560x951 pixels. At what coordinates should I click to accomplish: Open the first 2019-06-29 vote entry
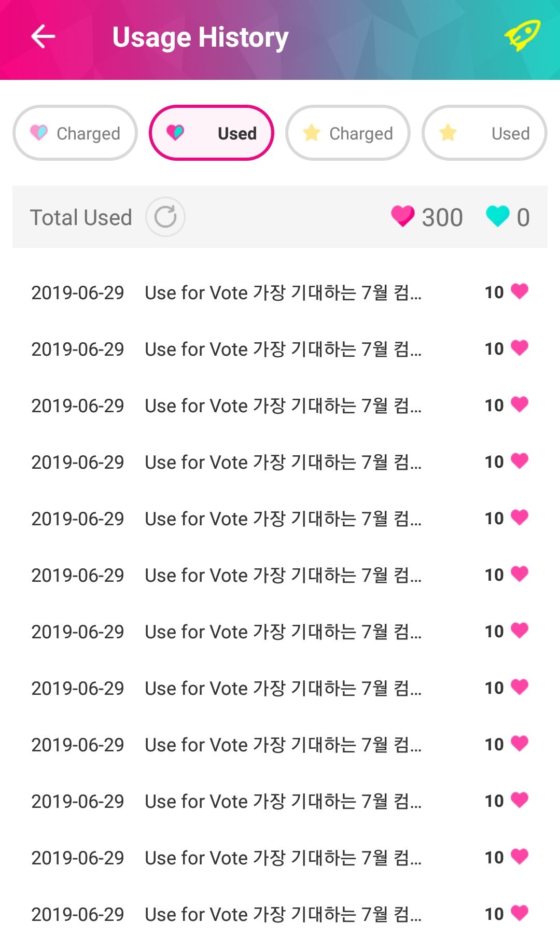226,293
